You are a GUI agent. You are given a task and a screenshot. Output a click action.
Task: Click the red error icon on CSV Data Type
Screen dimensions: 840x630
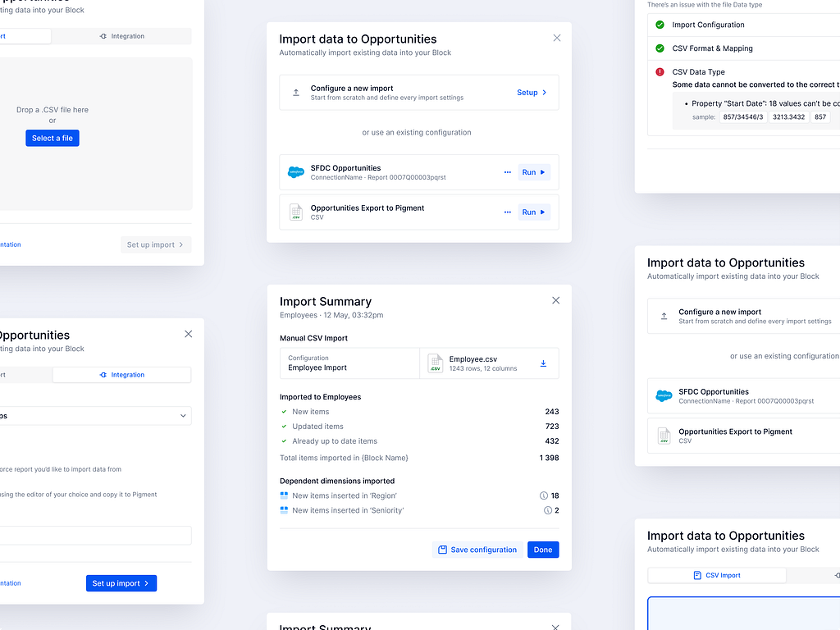tap(659, 72)
